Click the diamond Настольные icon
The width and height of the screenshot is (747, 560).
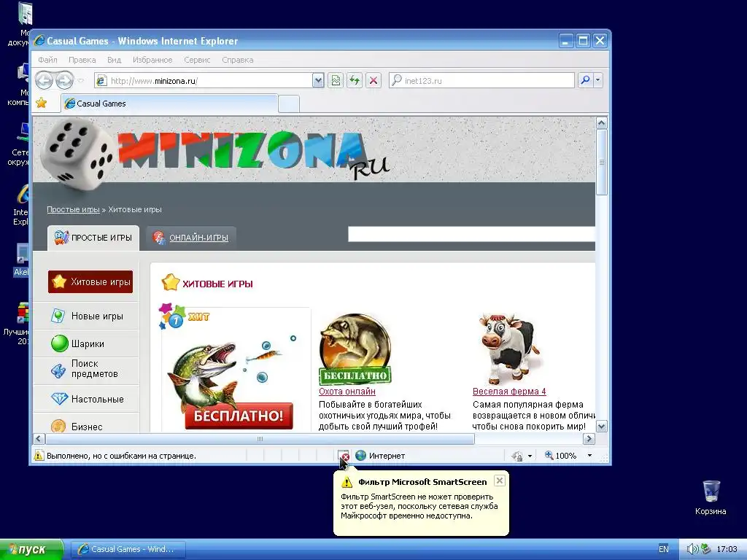(x=60, y=399)
